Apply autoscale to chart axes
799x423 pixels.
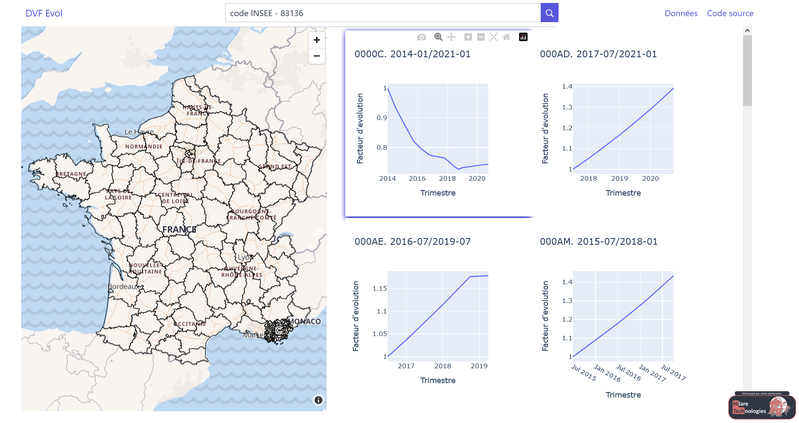click(493, 37)
